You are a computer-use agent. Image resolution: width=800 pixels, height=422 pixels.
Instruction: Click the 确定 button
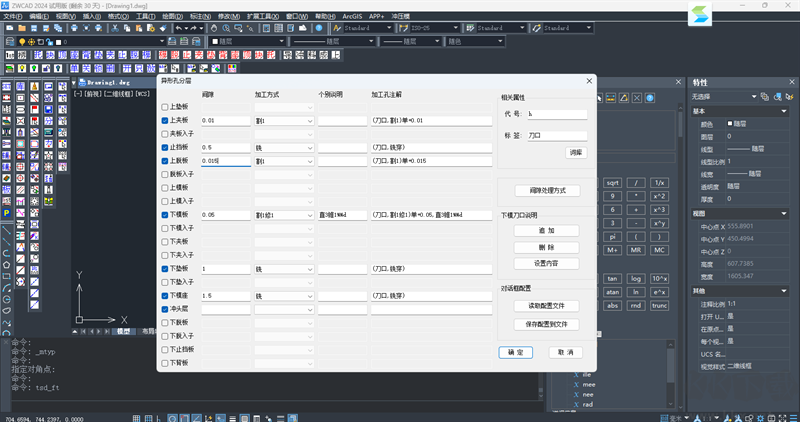point(514,352)
